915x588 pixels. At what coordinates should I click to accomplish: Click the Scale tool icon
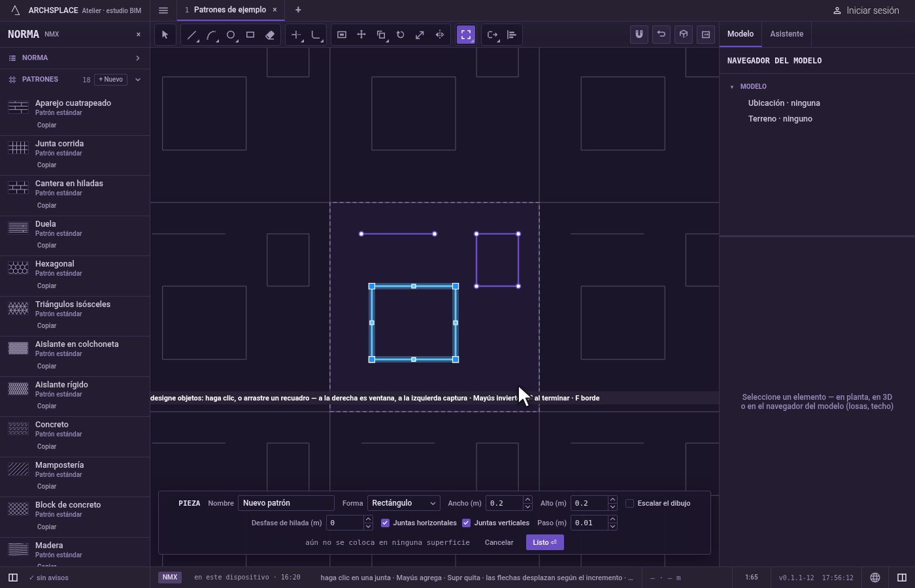pos(420,35)
